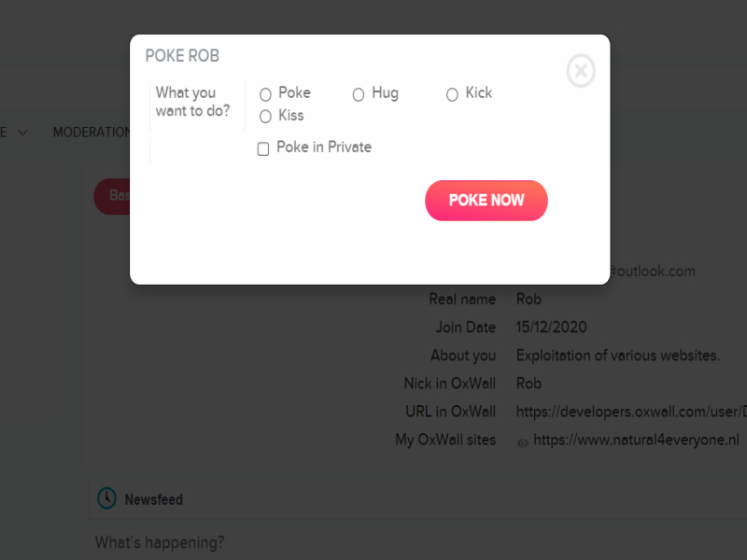
Task: Open the MODERATION menu item
Action: click(x=92, y=132)
